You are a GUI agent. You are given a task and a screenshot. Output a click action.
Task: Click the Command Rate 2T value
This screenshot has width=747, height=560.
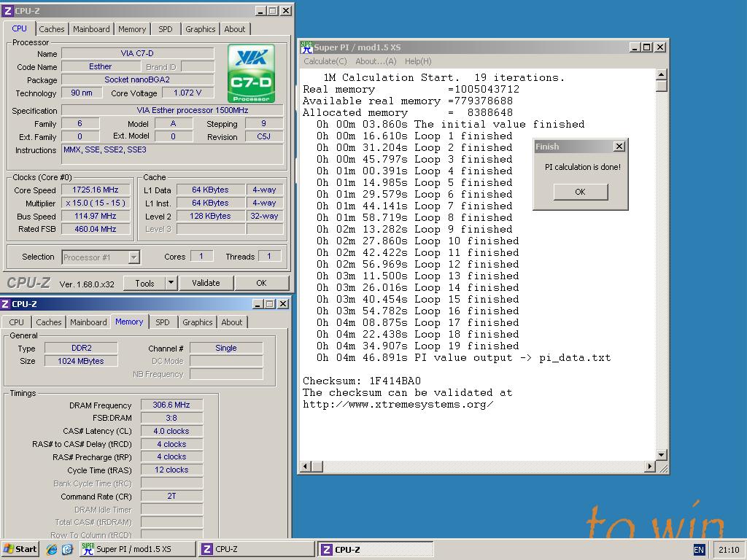click(x=171, y=496)
